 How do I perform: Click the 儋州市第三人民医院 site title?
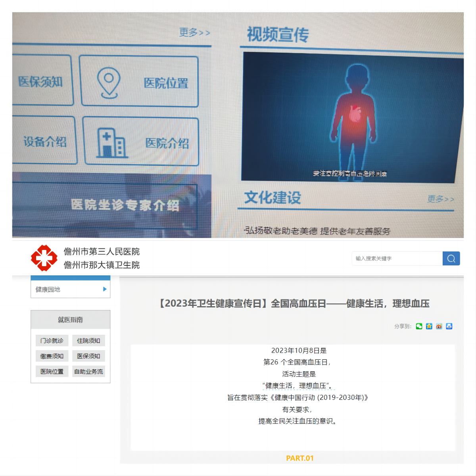102,251
